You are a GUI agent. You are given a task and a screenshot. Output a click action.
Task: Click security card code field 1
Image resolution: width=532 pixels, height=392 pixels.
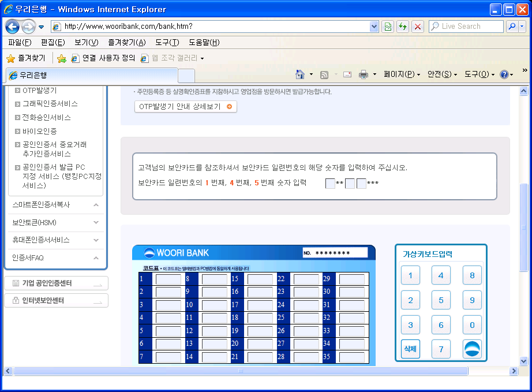(x=168, y=279)
